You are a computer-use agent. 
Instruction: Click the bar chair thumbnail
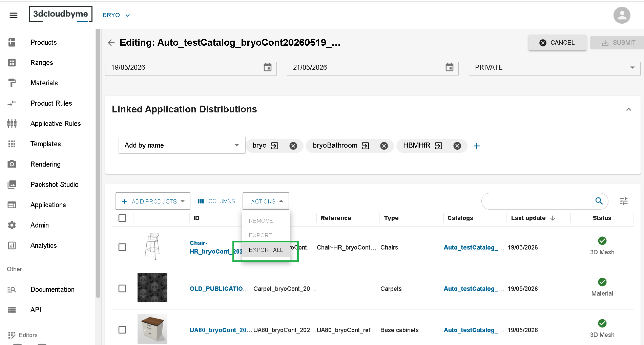click(x=152, y=246)
